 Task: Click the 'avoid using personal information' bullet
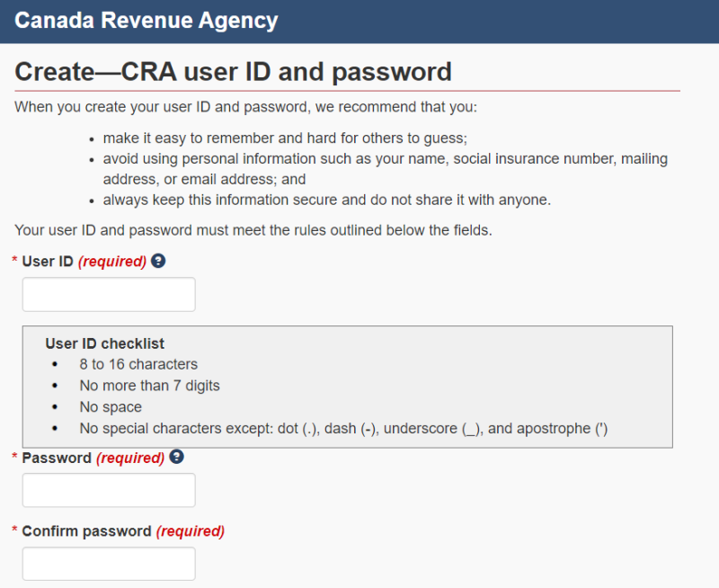click(386, 169)
